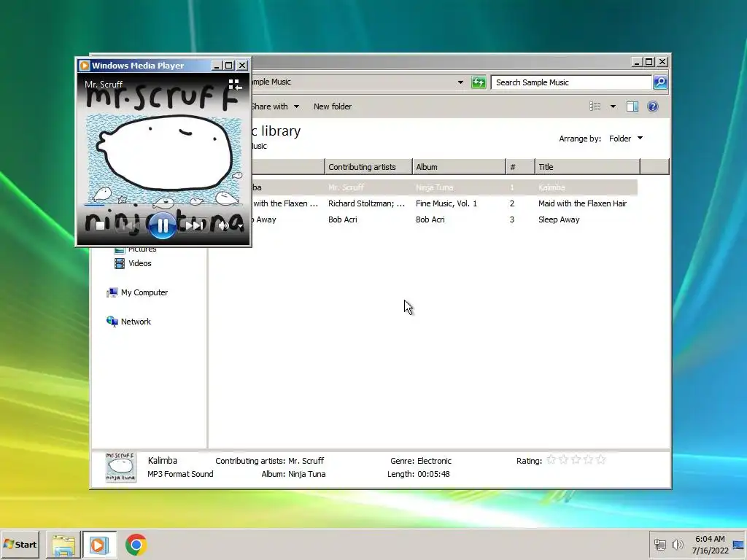Click the change view icon
The image size is (747, 560).
coord(595,106)
